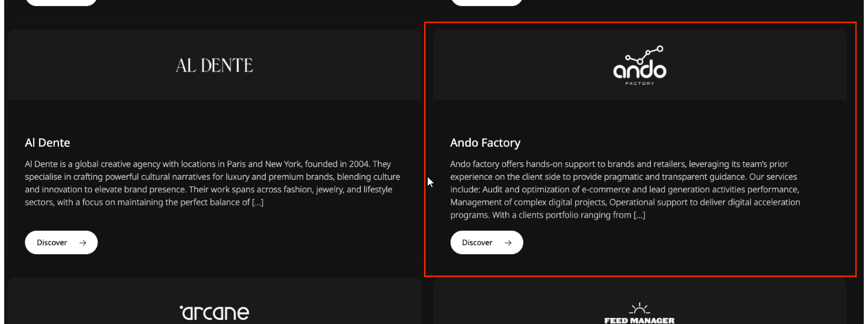The width and height of the screenshot is (868, 324).
Task: Expand the truncated Ando Factory description ellipsis
Action: tap(639, 215)
